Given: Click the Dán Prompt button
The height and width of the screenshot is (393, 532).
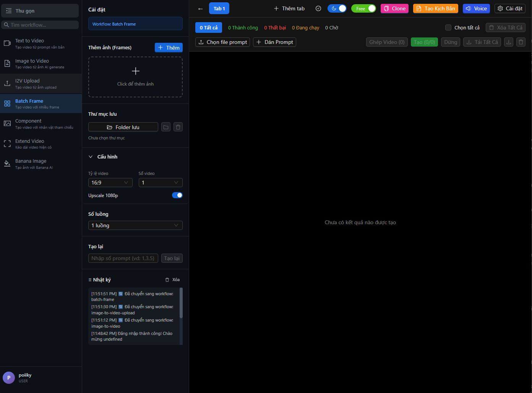Looking at the screenshot, I should [x=274, y=42].
